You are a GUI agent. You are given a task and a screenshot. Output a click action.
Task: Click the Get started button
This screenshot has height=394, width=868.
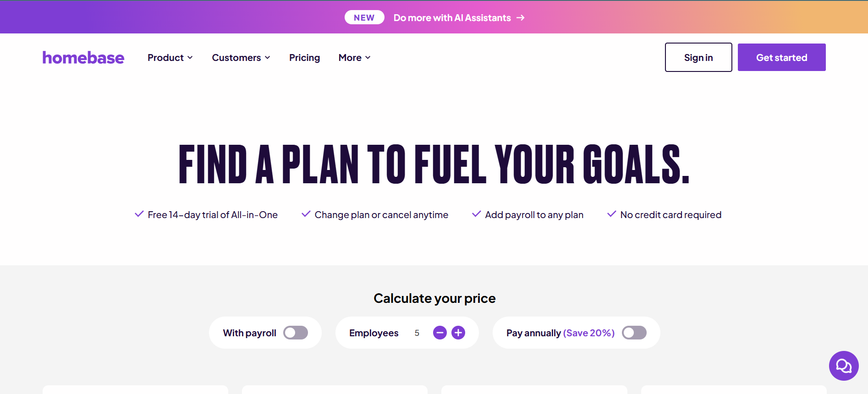(x=781, y=58)
